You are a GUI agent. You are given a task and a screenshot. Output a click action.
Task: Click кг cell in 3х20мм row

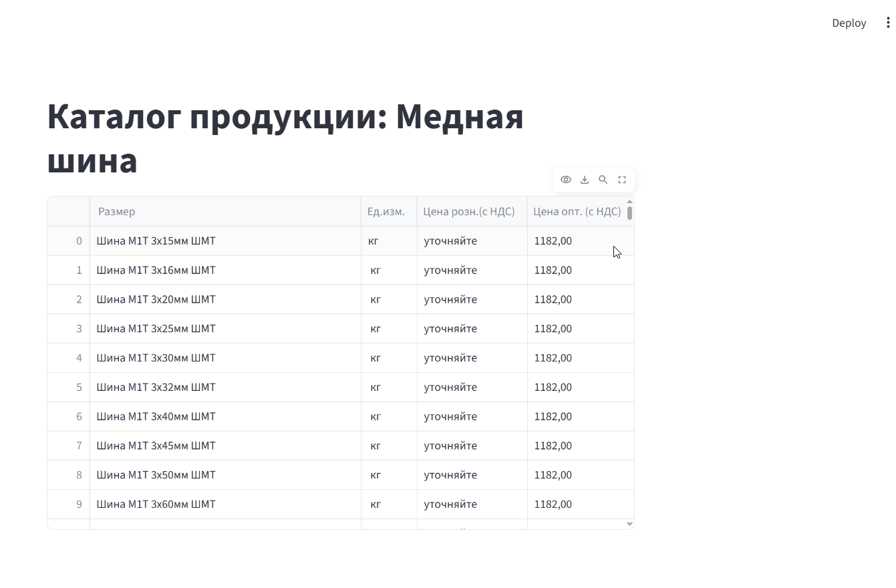[389, 299]
